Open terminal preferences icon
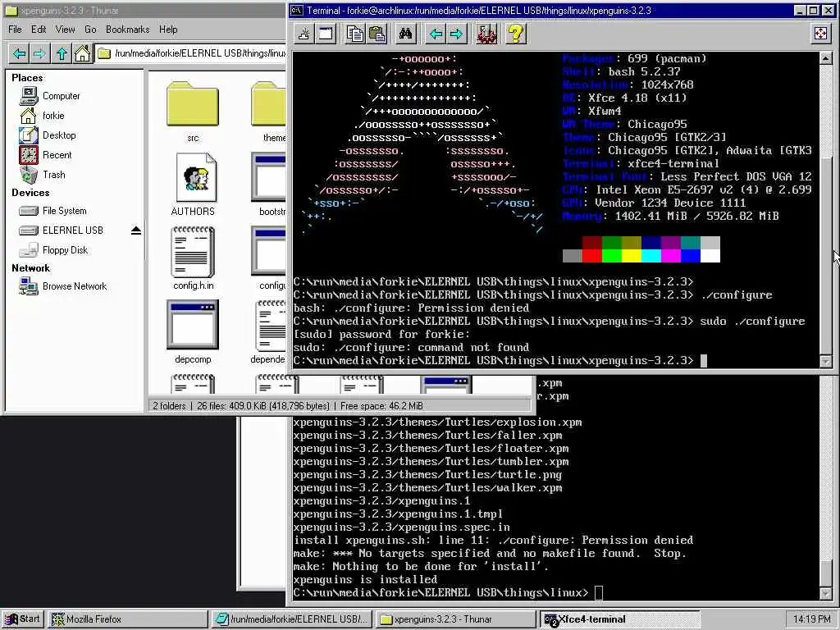The width and height of the screenshot is (840, 630). 487,34
